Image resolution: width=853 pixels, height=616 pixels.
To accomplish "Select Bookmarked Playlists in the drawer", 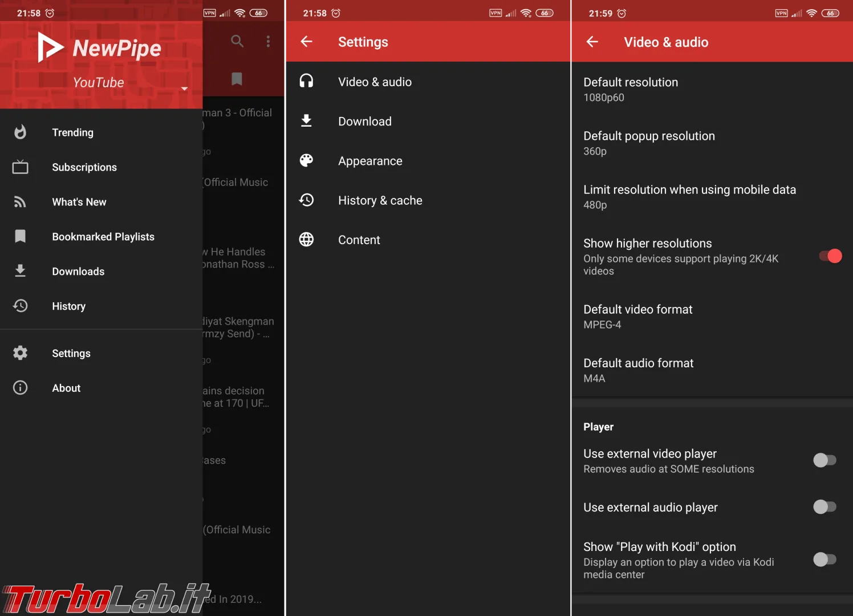I will coord(101,237).
